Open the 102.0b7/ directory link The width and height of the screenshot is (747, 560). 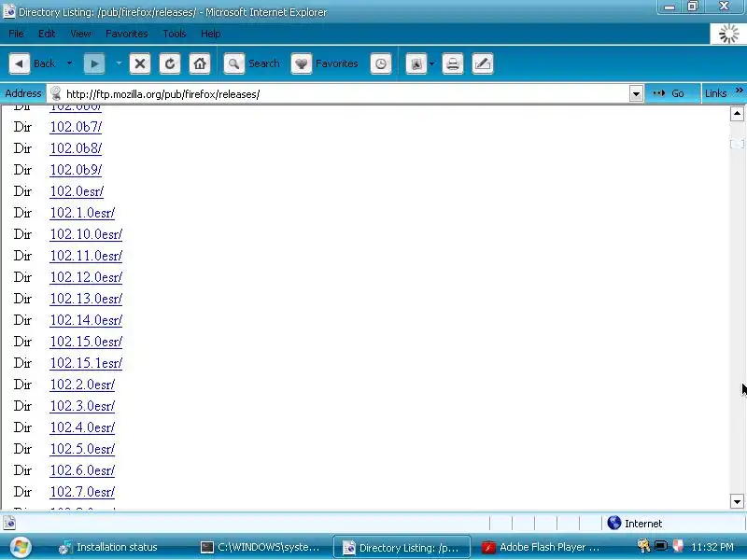tap(76, 127)
